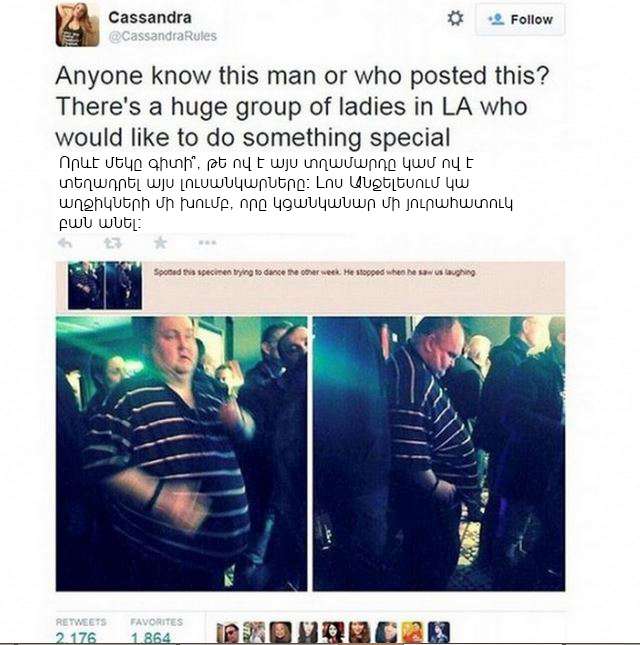Enlarge the left photo of striped-shirt man

click(181, 454)
